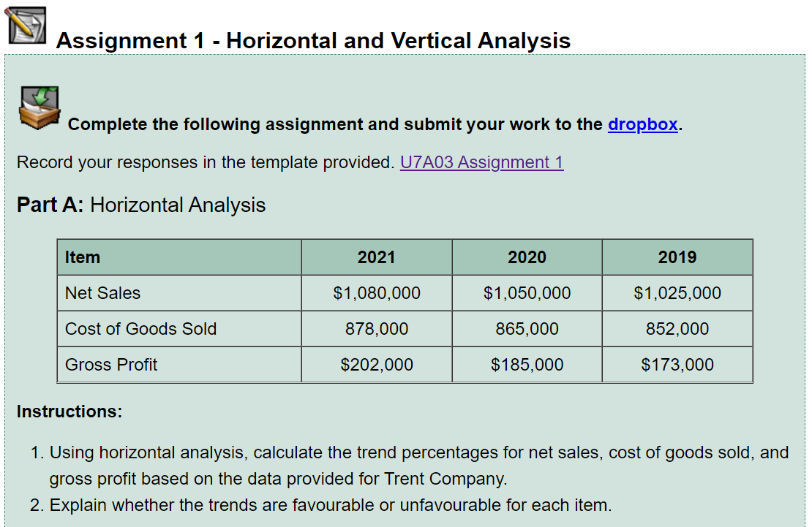This screenshot has height=527, width=812.
Task: Open the dropbox link
Action: [x=643, y=124]
